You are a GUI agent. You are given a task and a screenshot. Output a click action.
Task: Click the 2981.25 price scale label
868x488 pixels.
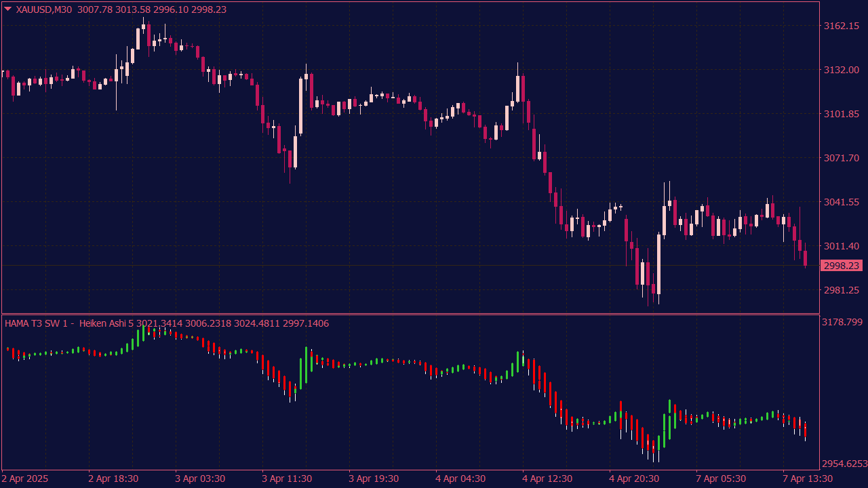pyautogui.click(x=841, y=290)
